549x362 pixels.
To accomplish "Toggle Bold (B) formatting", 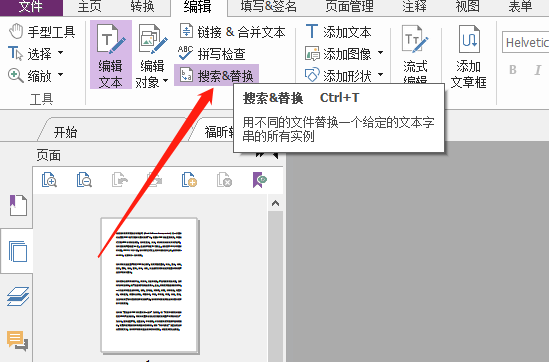I will point(513,70).
